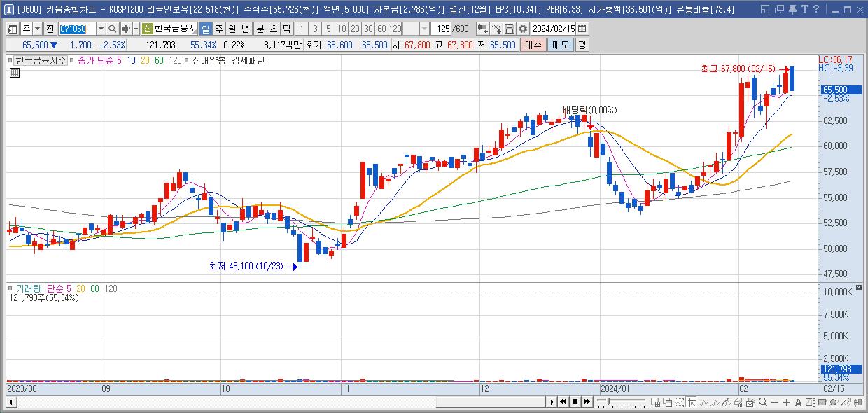Click the magnifier search icon beside stock code
This screenshot has width=868, height=413.
pyautogui.click(x=112, y=29)
